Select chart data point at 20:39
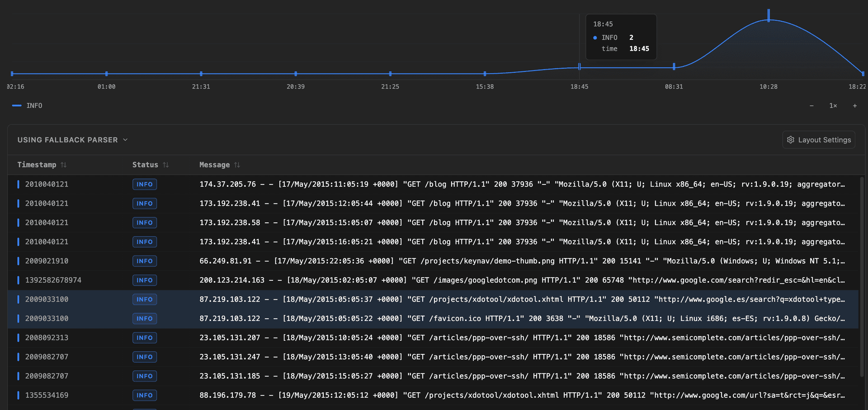 coord(296,73)
